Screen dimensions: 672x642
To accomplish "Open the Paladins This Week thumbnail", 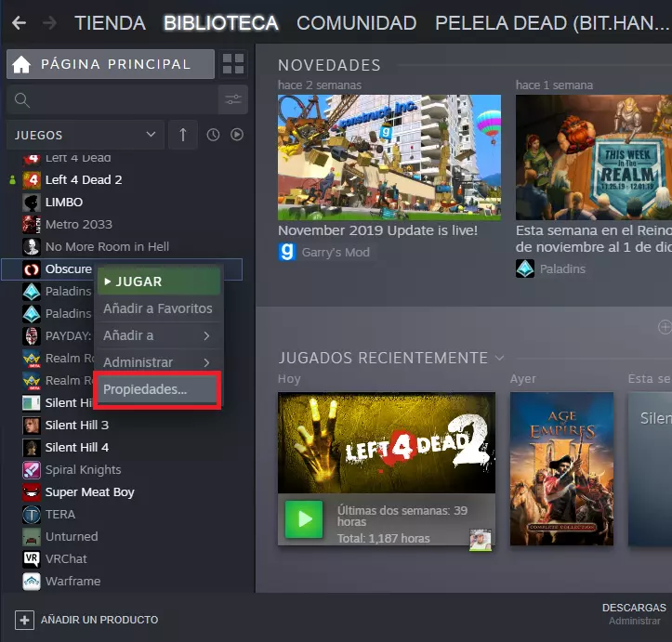I will (594, 157).
